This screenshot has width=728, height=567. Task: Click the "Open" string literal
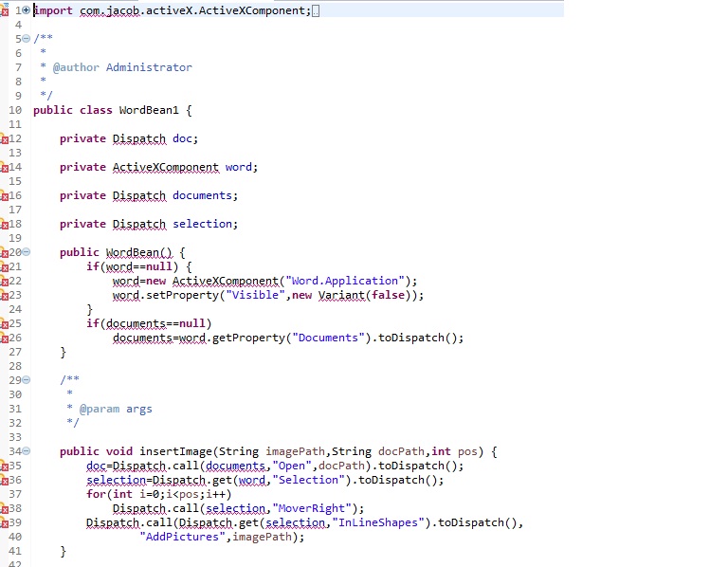292,466
